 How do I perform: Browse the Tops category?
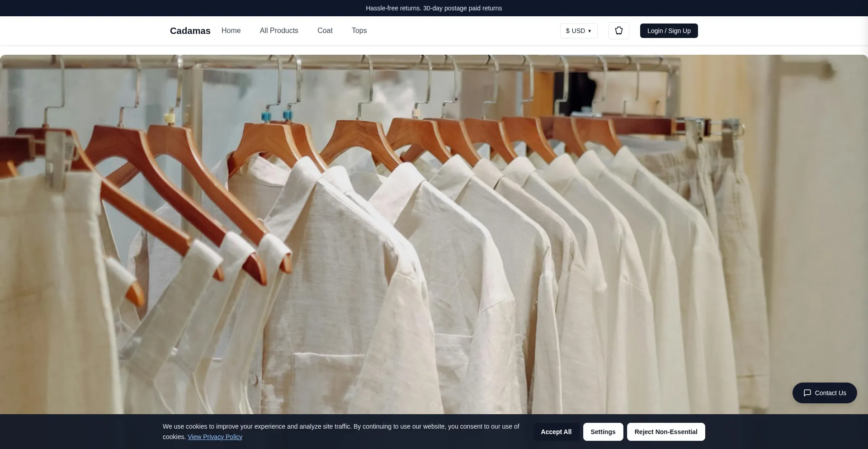pos(359,30)
